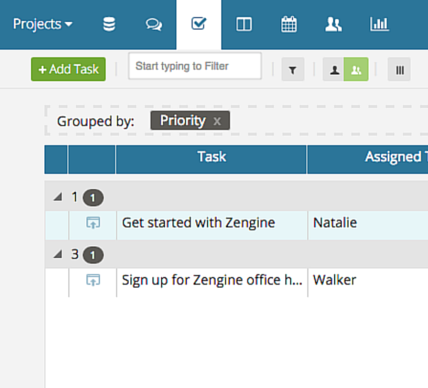
Task: Click the Task column header
Action: coord(211,159)
